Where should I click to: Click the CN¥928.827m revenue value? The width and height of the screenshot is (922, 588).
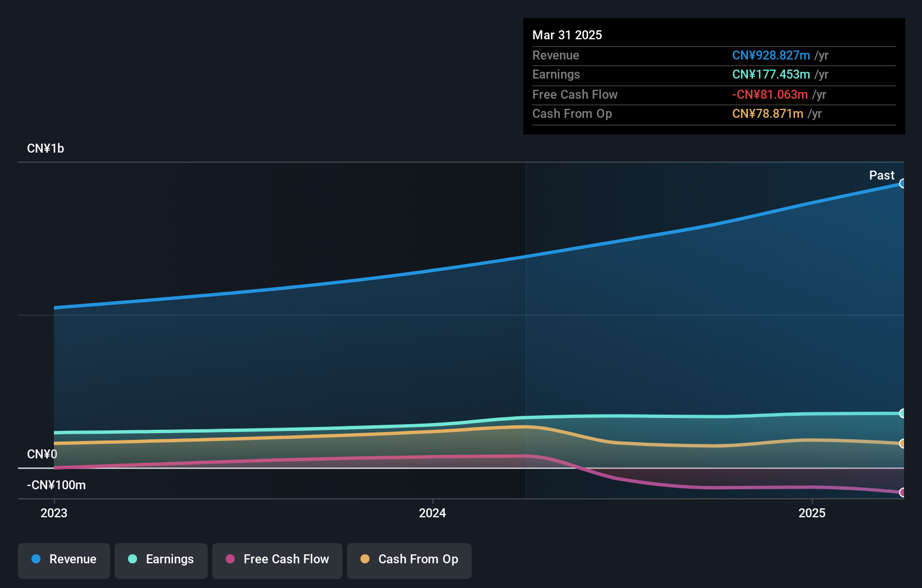pyautogui.click(x=771, y=56)
